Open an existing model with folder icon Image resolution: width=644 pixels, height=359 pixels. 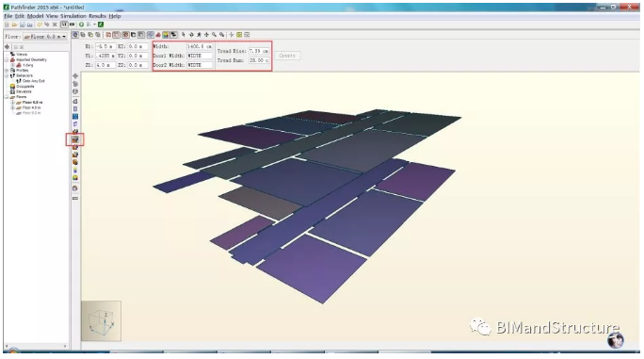click(14, 24)
